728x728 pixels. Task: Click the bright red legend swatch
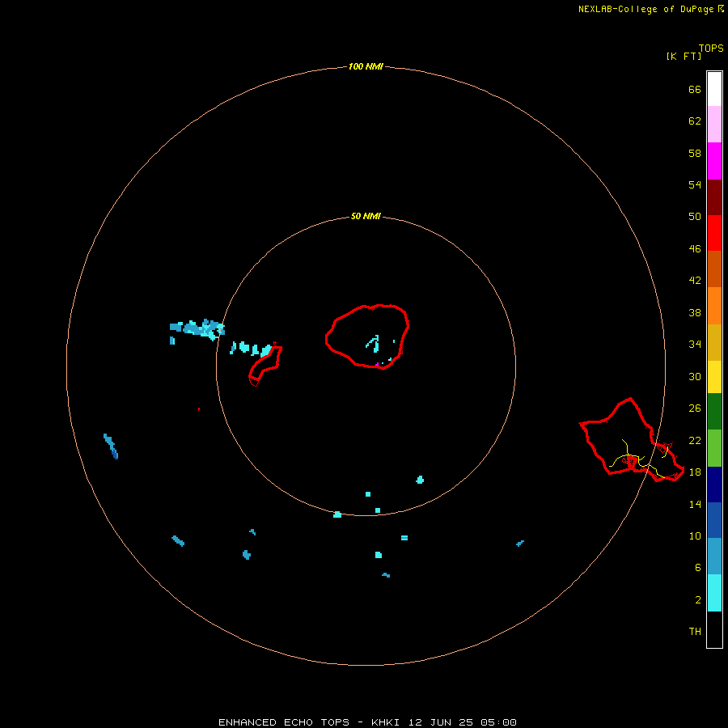pyautogui.click(x=714, y=233)
